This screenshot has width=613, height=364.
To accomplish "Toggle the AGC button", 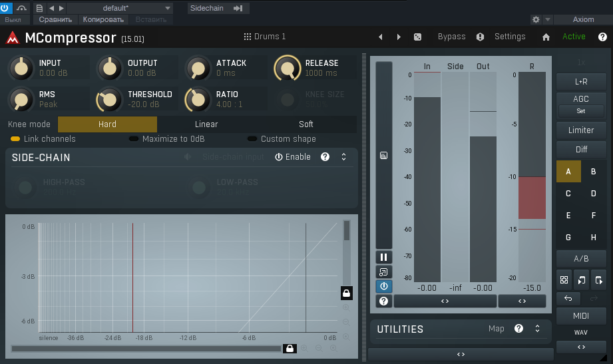I will 581,99.
